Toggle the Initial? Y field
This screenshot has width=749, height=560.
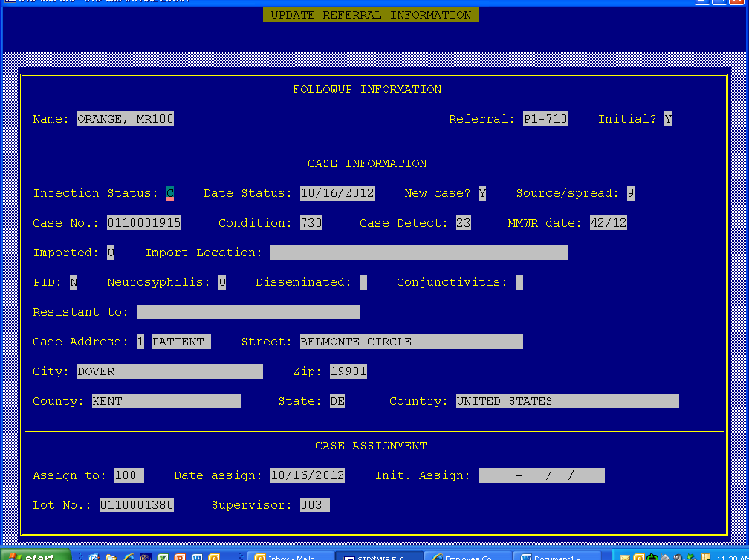(x=668, y=119)
